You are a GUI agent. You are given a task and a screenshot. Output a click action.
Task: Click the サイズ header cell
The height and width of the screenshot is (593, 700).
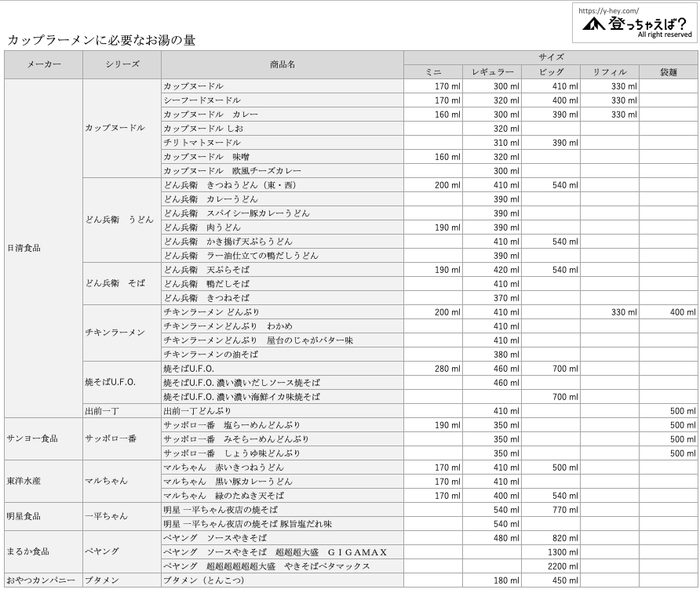click(x=551, y=57)
